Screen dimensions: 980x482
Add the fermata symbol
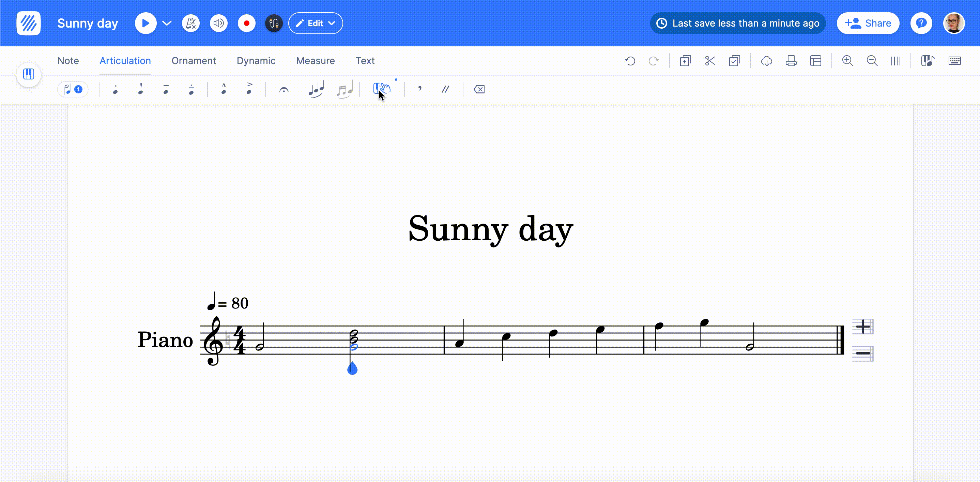[284, 90]
